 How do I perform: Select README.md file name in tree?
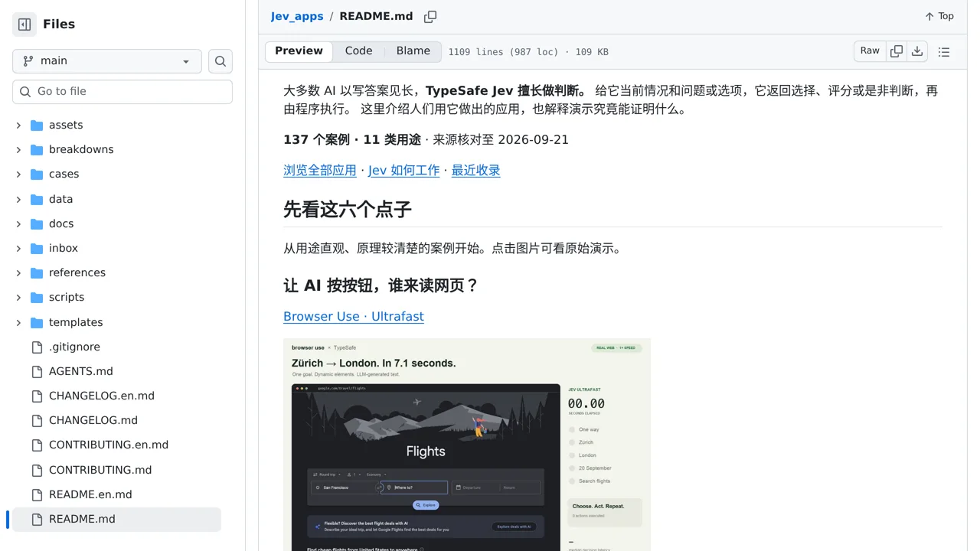pyautogui.click(x=82, y=519)
